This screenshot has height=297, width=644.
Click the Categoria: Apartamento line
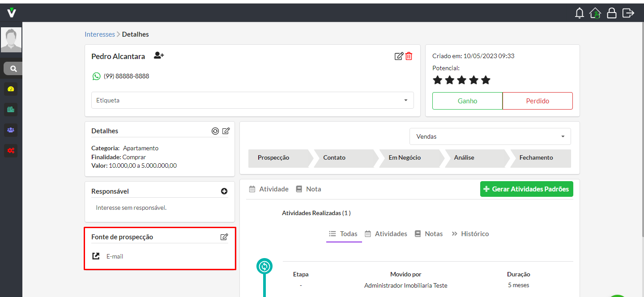[x=125, y=148]
